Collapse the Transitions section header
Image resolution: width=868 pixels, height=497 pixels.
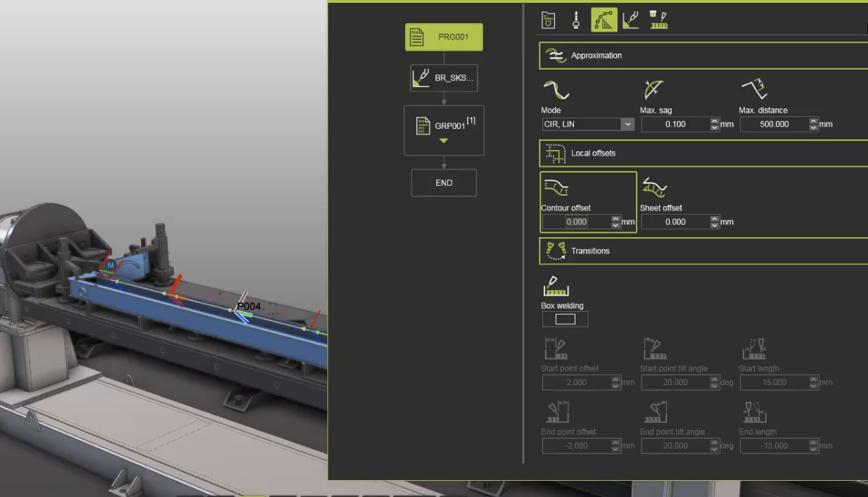(703, 251)
